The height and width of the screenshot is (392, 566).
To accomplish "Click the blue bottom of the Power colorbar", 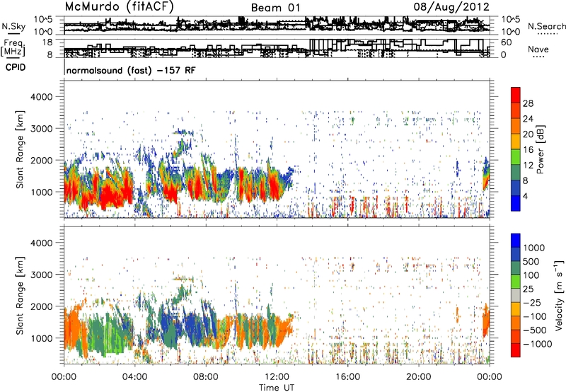I will click(x=516, y=204).
